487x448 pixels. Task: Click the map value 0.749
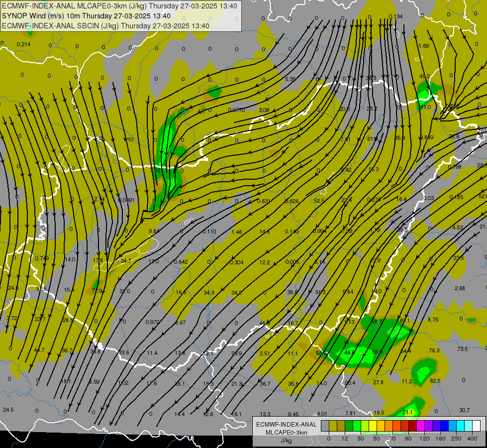[x=42, y=258]
